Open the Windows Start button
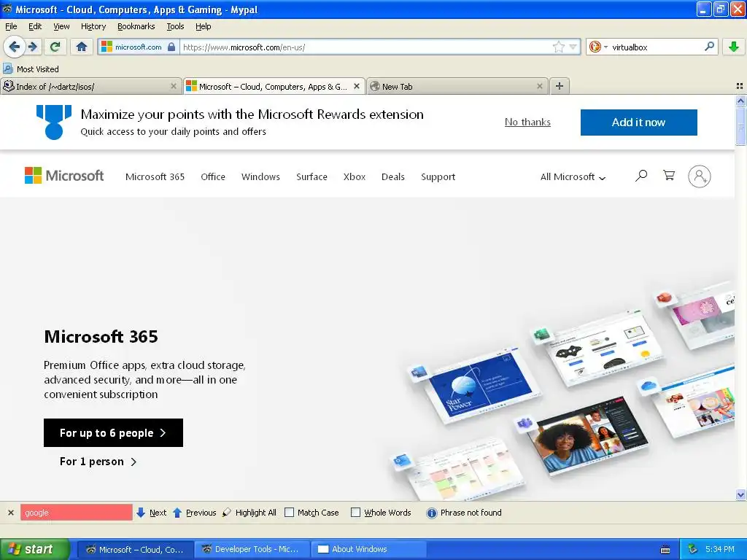The height and width of the screenshot is (560, 747). coord(34,549)
